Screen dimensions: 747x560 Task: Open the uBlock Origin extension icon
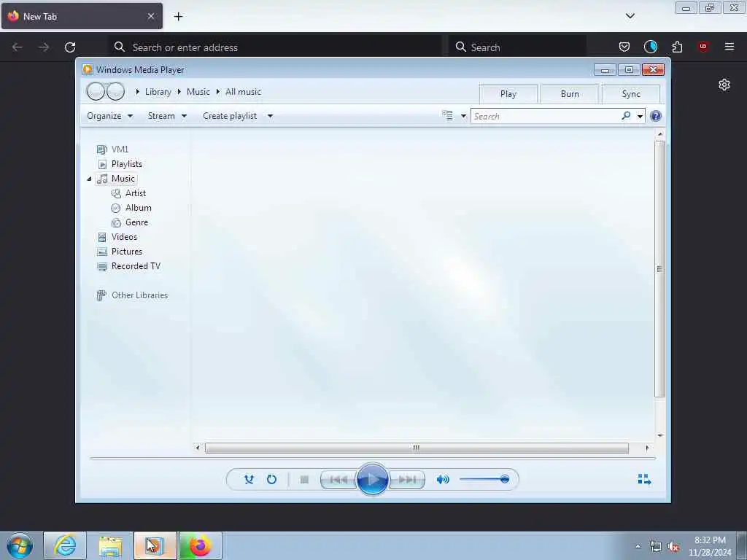703,47
